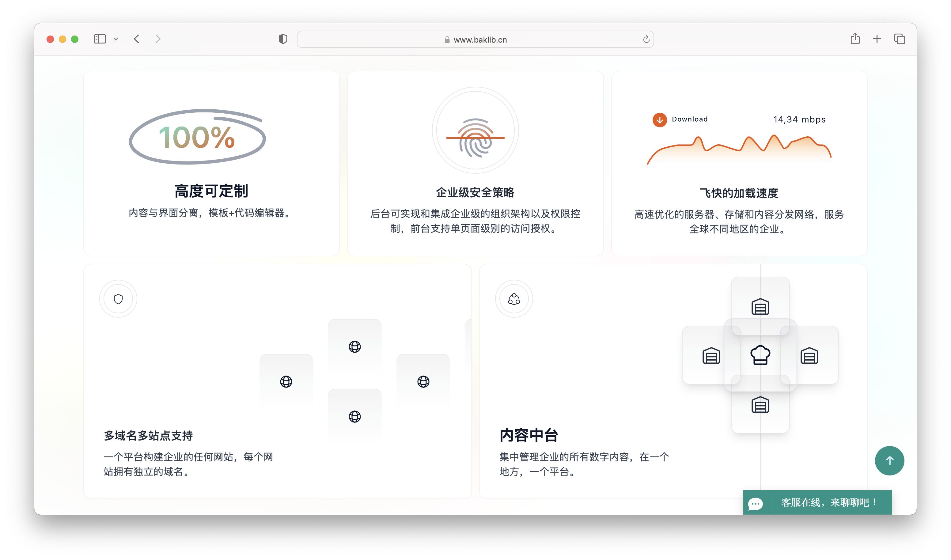Click the download speed chart
Screen dimensions: 951x560
click(x=739, y=149)
